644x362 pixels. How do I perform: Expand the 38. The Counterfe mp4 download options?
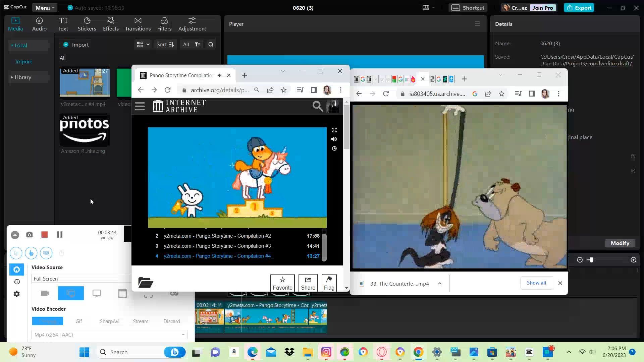439,284
